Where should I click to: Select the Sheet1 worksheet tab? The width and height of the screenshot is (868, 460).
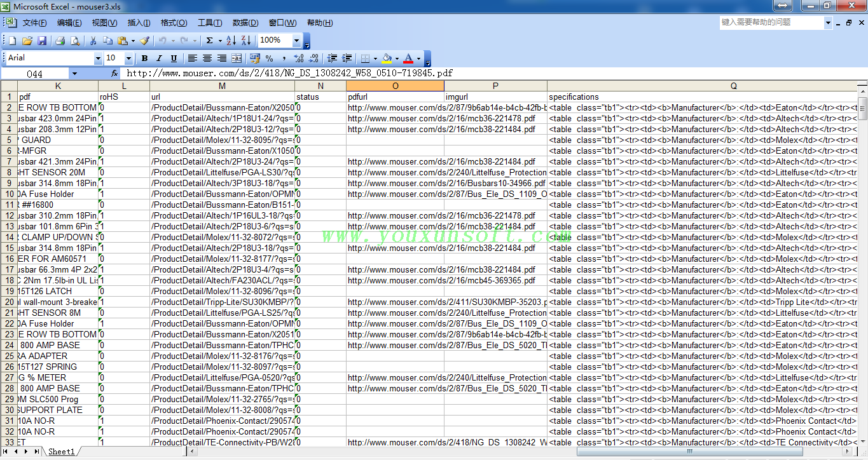62,452
